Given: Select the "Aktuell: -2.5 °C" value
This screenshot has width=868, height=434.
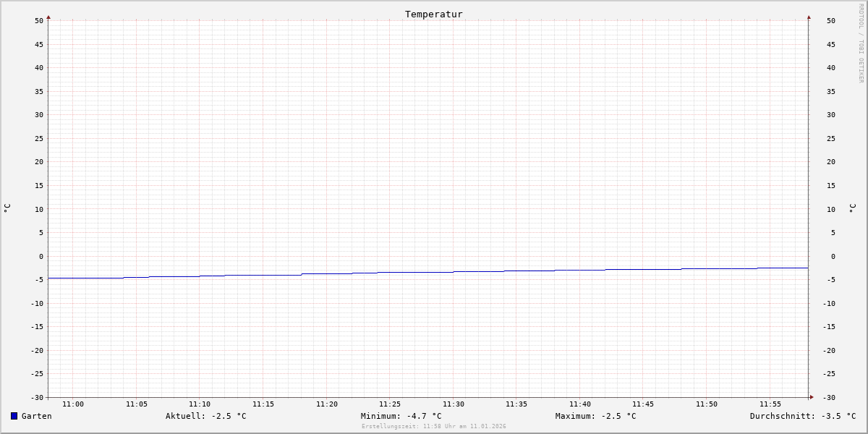Looking at the screenshot, I should (206, 416).
